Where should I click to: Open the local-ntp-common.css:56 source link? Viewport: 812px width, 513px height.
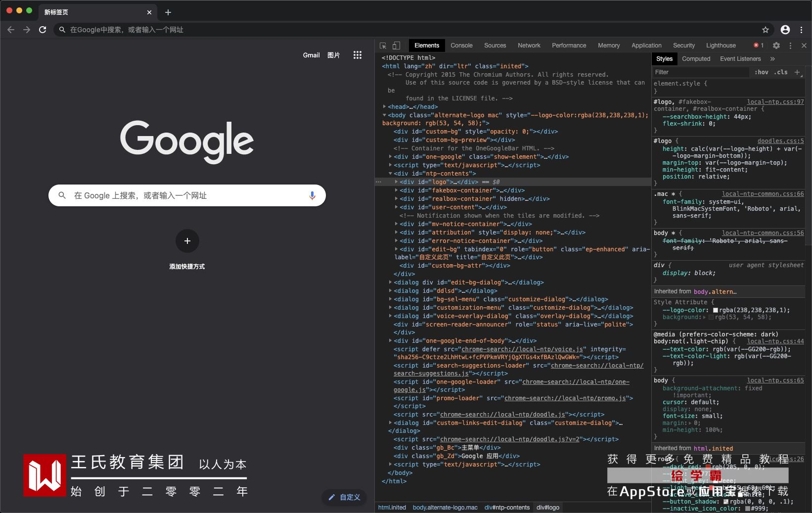coord(763,233)
